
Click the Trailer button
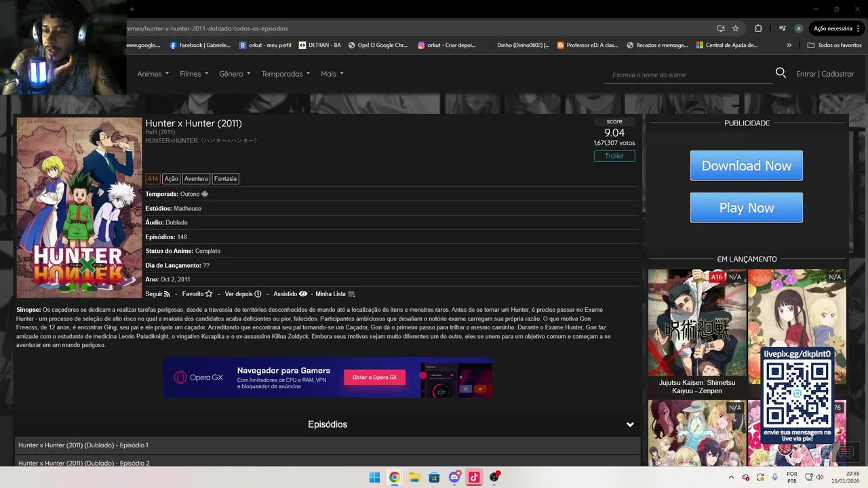point(614,156)
